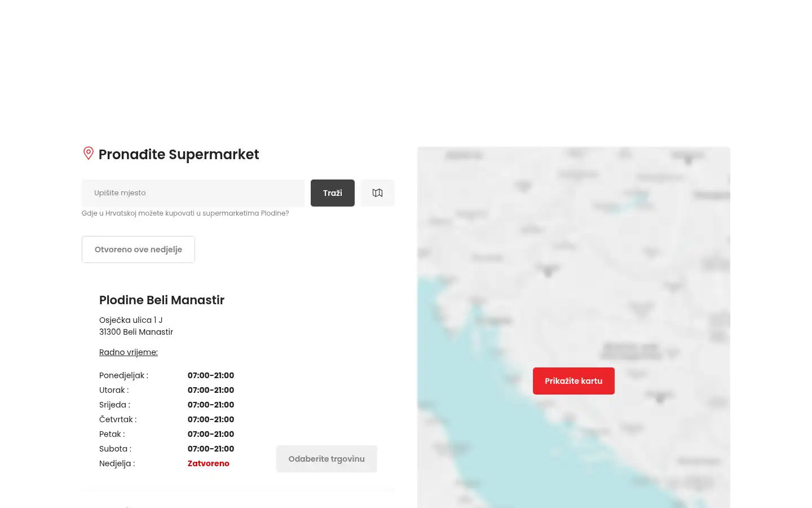Toggle the Otvoreno ove nedjelje filter
Image resolution: width=812 pixels, height=508 pixels.
pyautogui.click(x=138, y=249)
